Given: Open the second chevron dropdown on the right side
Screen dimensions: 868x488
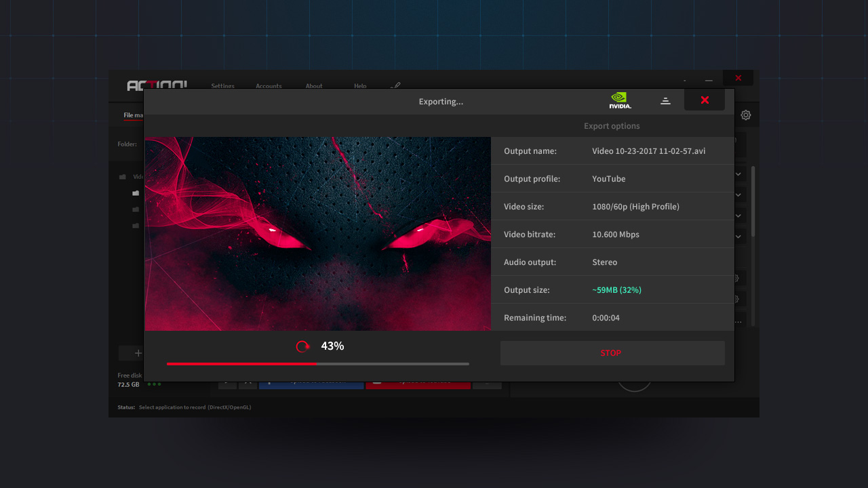Looking at the screenshot, I should tap(738, 195).
